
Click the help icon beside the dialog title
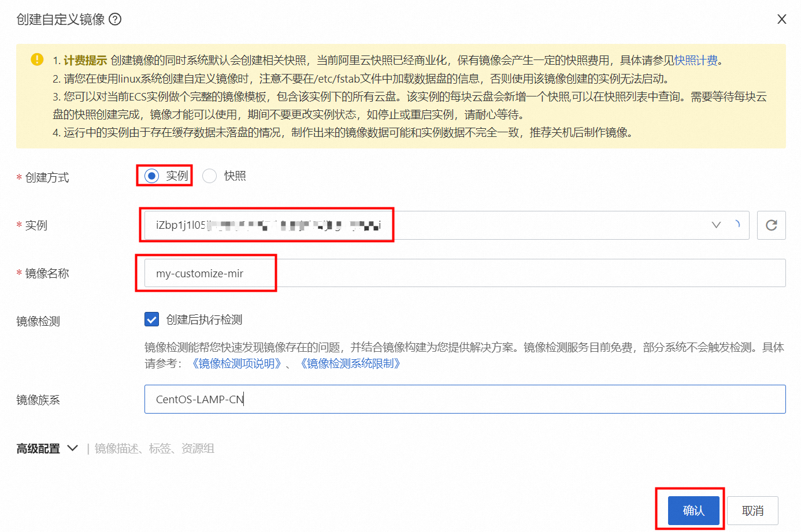(x=115, y=20)
